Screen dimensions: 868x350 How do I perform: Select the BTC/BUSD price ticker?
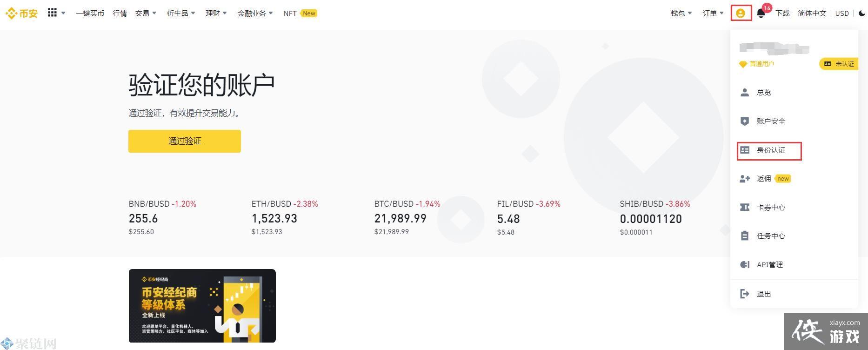(x=401, y=218)
